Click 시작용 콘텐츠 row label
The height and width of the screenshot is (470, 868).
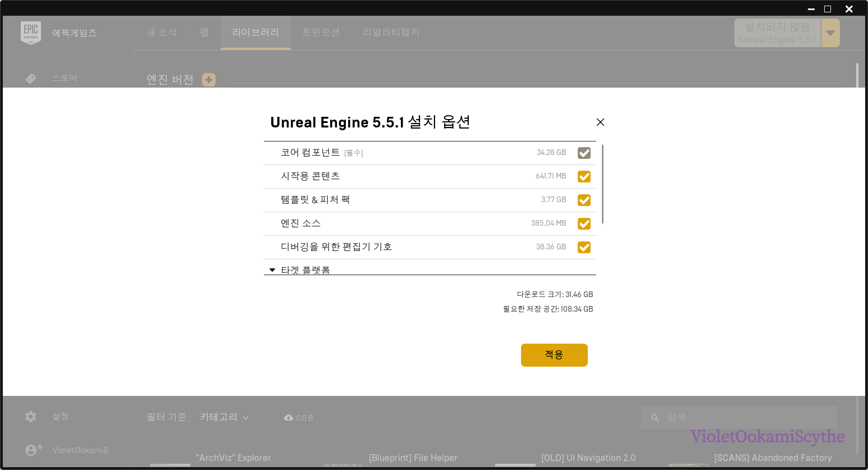310,176
